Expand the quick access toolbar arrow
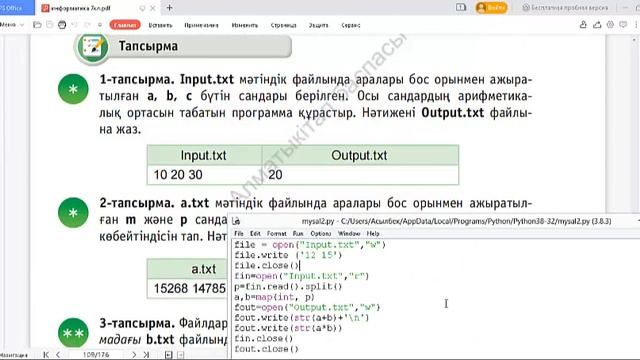640x360 pixels. pyautogui.click(x=100, y=25)
